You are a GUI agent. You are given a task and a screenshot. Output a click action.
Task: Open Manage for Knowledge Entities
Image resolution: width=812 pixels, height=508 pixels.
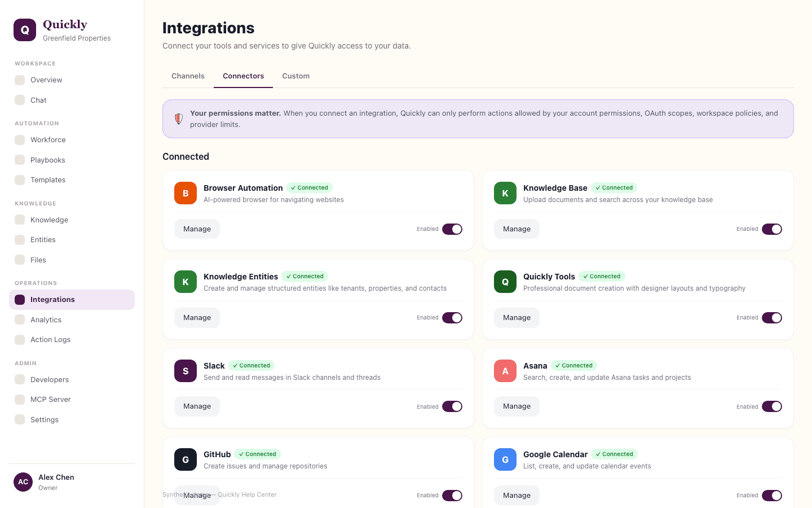197,318
